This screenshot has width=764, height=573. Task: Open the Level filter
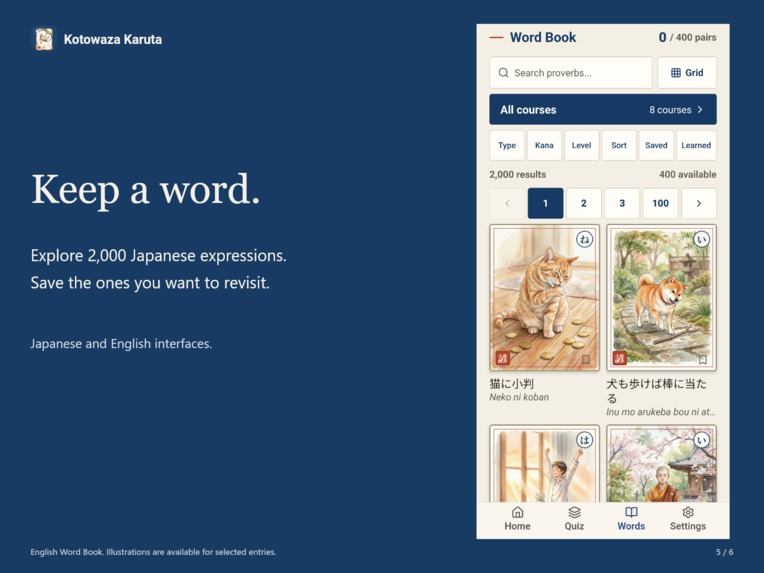tap(581, 145)
